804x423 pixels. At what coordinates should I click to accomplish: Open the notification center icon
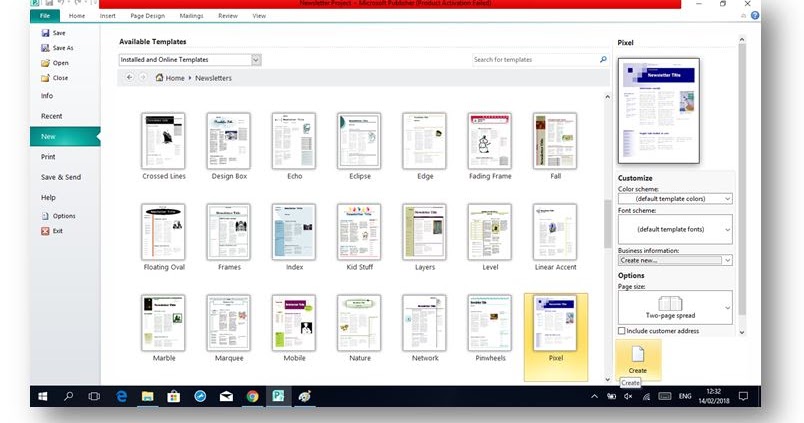pos(743,396)
